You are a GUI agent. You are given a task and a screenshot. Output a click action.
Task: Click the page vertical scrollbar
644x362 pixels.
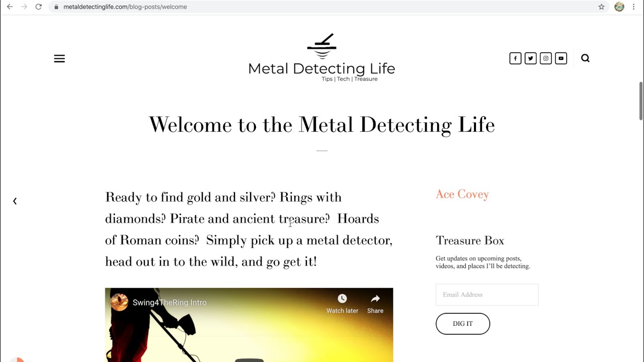641,101
